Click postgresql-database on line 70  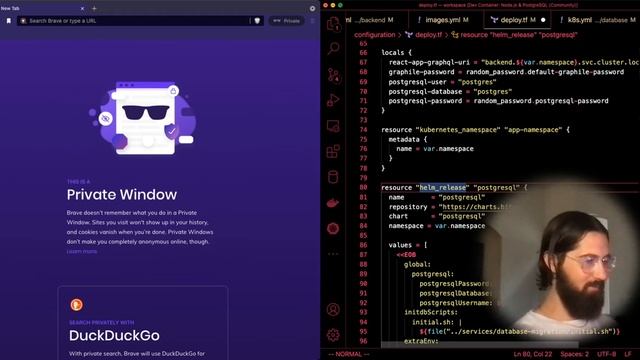click(425, 91)
